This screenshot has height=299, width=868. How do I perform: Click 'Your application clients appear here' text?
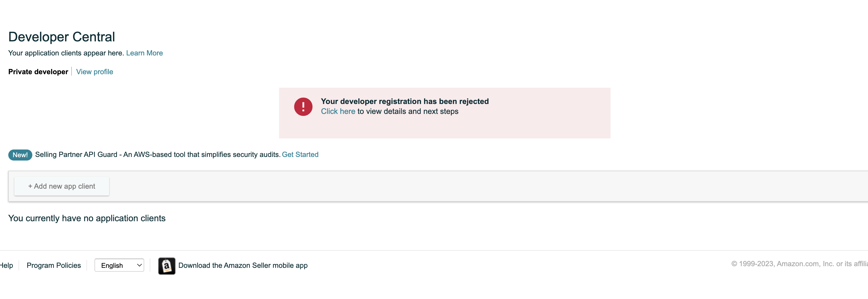pyautogui.click(x=66, y=53)
